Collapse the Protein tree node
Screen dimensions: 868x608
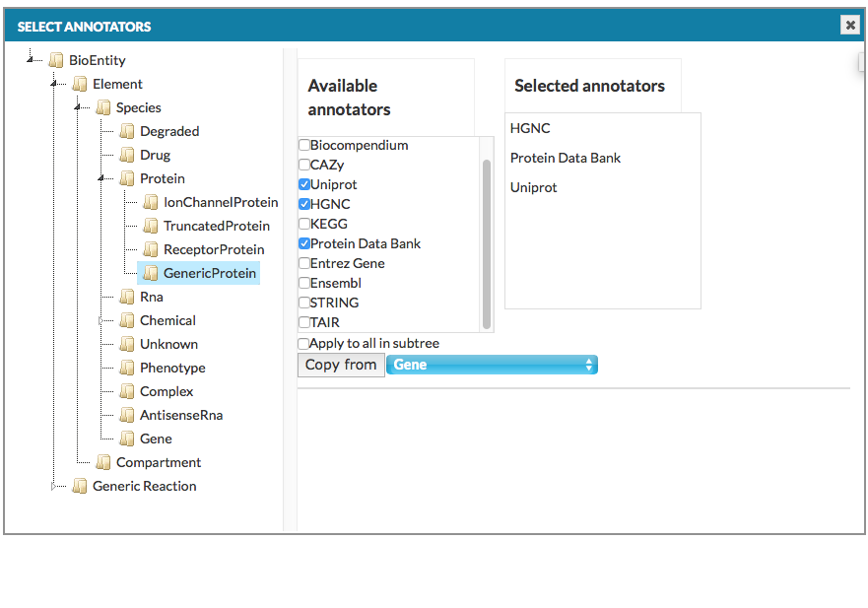pyautogui.click(x=101, y=178)
